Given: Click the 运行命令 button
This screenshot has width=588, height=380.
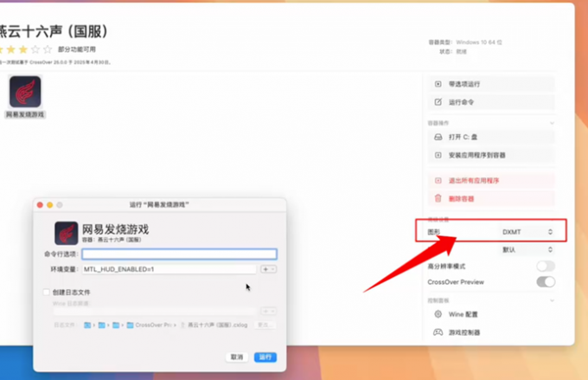Looking at the screenshot, I should [x=491, y=102].
